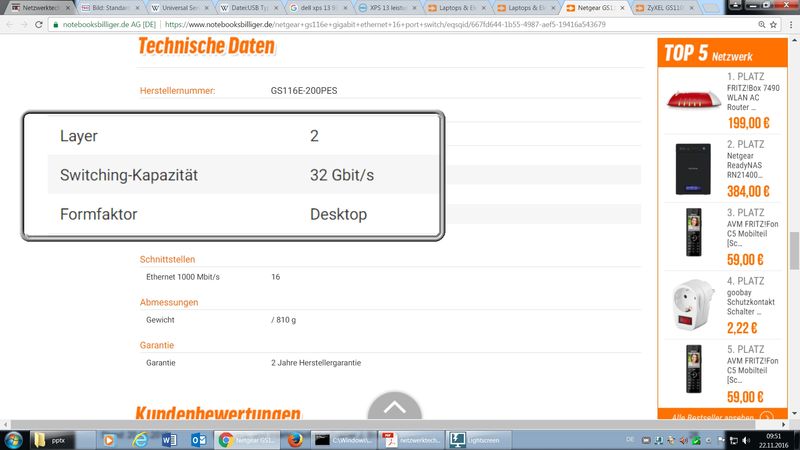The height and width of the screenshot is (450, 800).
Task: Open the pptx folder in taskbar
Action: tap(53, 440)
